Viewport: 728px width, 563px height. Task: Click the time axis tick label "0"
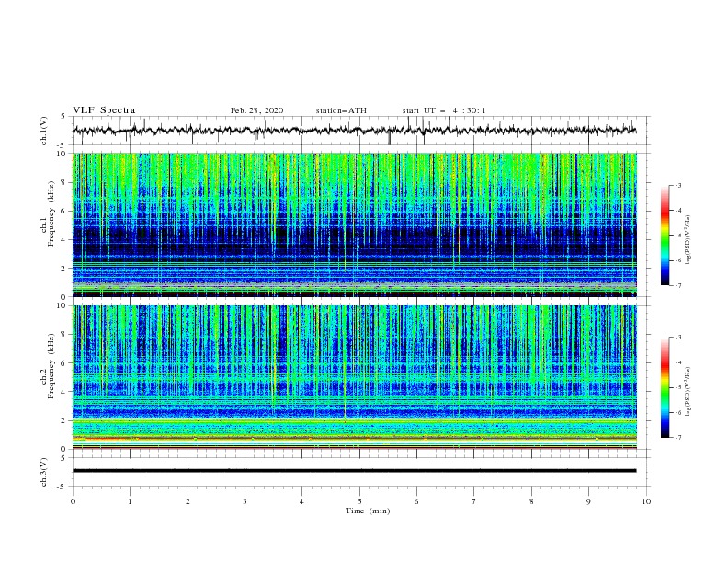pos(73,501)
